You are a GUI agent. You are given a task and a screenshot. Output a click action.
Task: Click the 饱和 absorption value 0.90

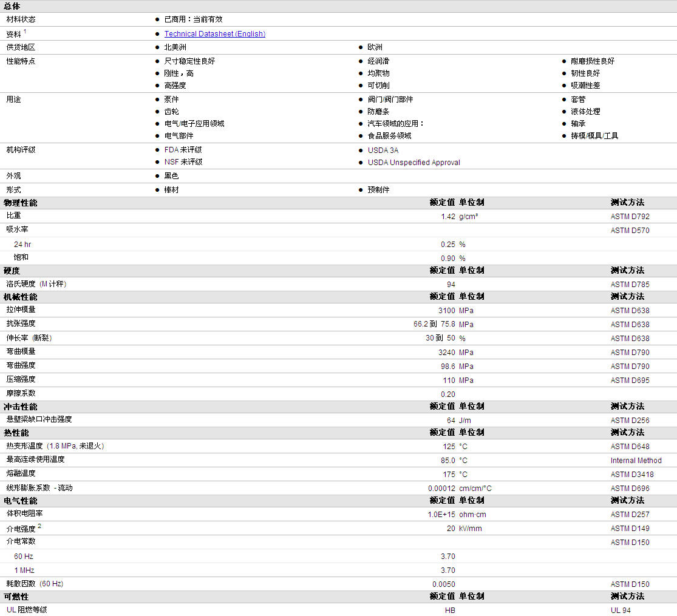pyautogui.click(x=447, y=258)
